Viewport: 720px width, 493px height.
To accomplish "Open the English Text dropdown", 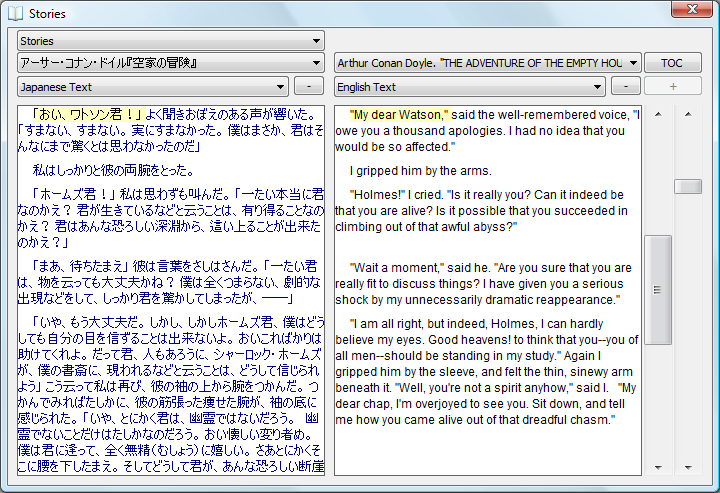I will (x=470, y=87).
